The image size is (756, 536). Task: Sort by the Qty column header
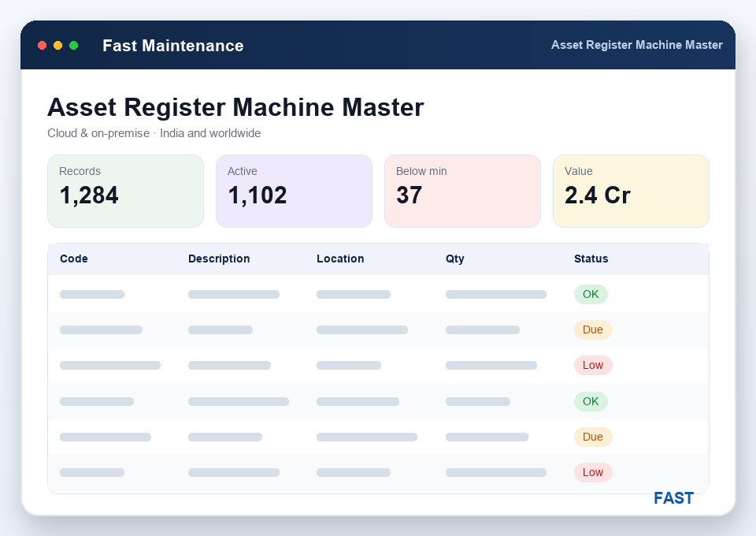coord(454,259)
